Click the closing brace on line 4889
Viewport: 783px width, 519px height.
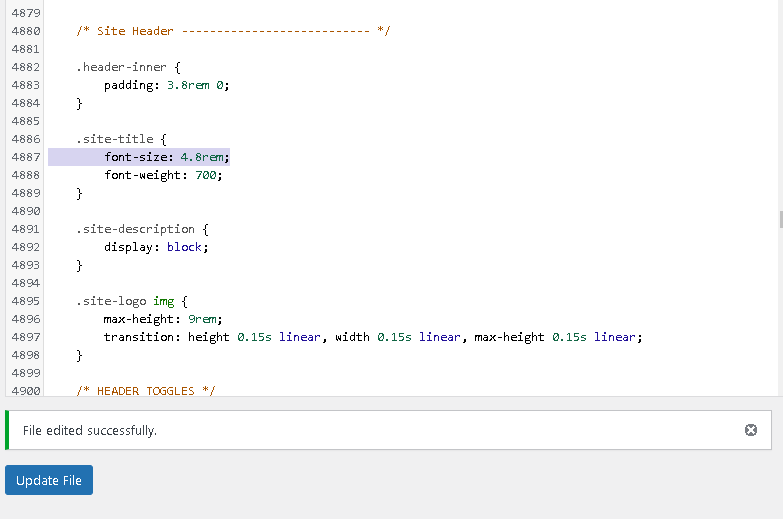pyautogui.click(x=79, y=193)
